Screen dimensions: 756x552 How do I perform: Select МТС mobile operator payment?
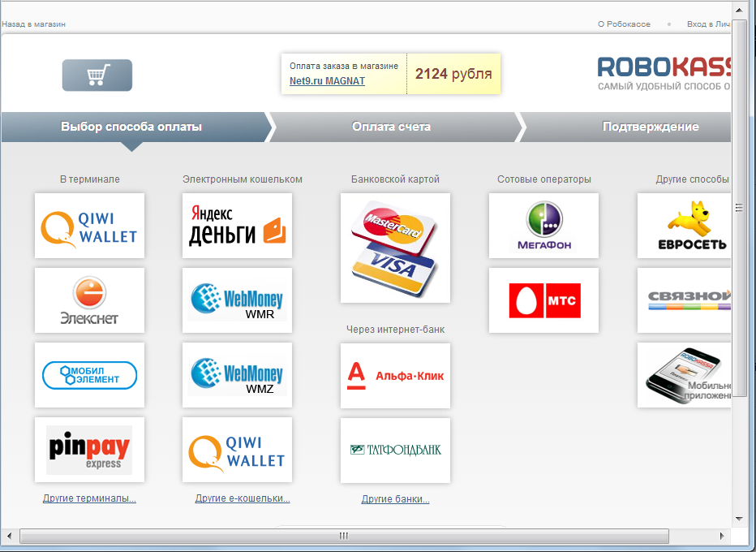coord(543,300)
